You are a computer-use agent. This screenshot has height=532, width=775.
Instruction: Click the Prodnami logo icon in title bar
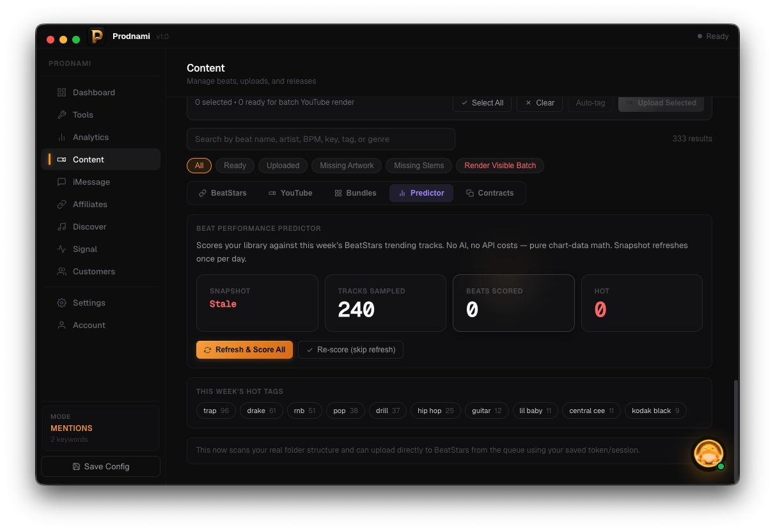(97, 36)
